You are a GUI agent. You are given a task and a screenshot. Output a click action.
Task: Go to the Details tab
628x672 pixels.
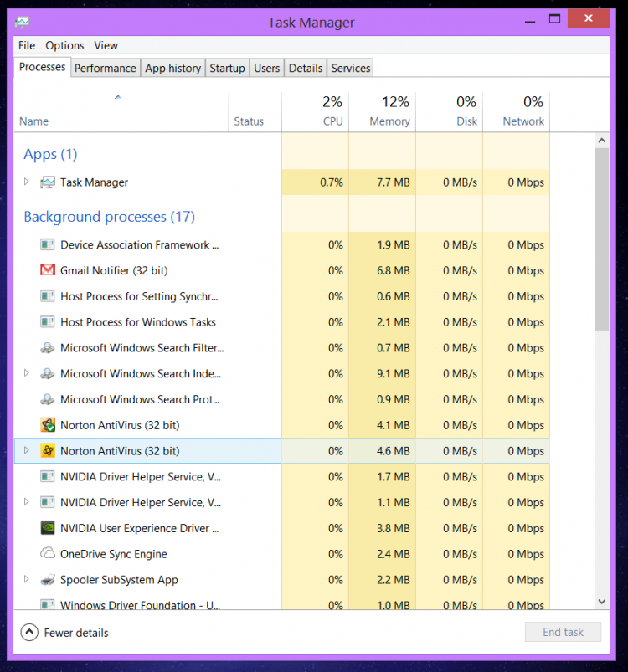(306, 68)
